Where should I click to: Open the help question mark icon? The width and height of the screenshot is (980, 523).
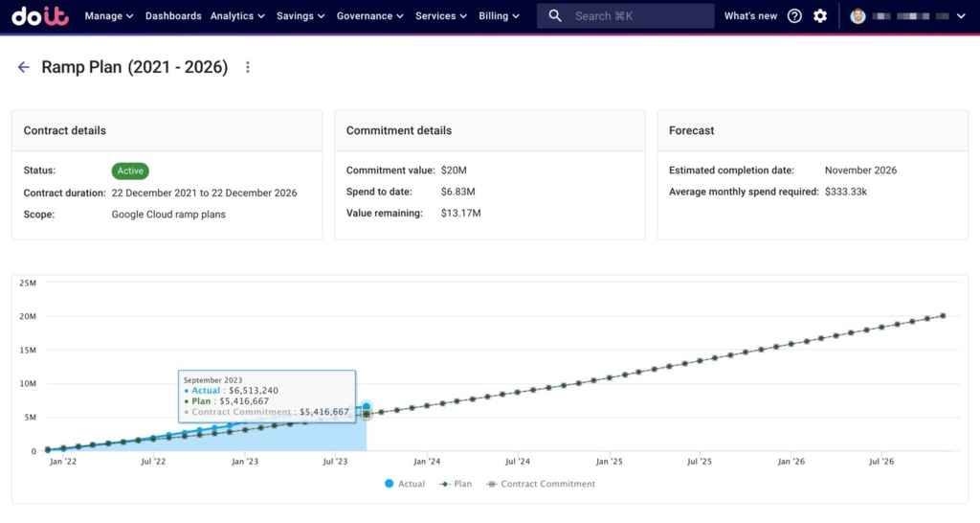(794, 16)
